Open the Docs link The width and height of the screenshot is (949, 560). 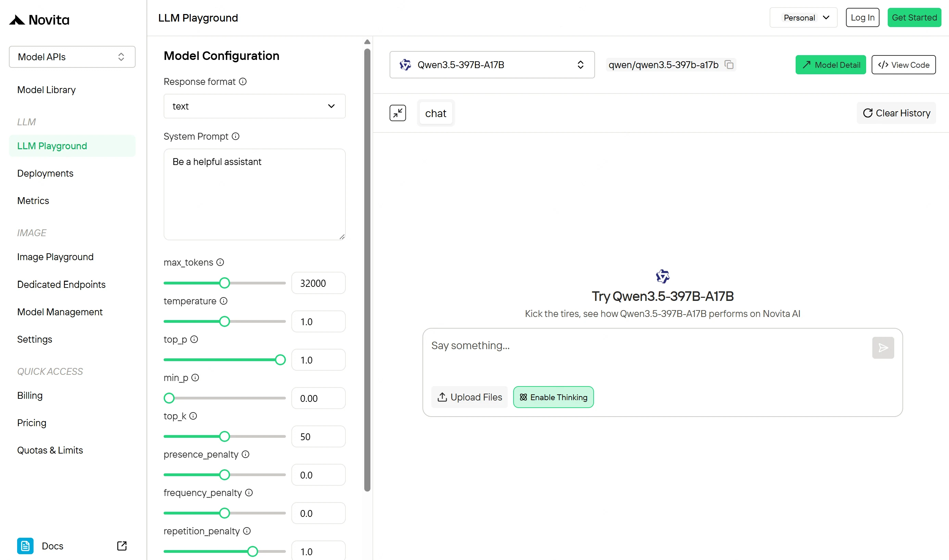(x=52, y=546)
